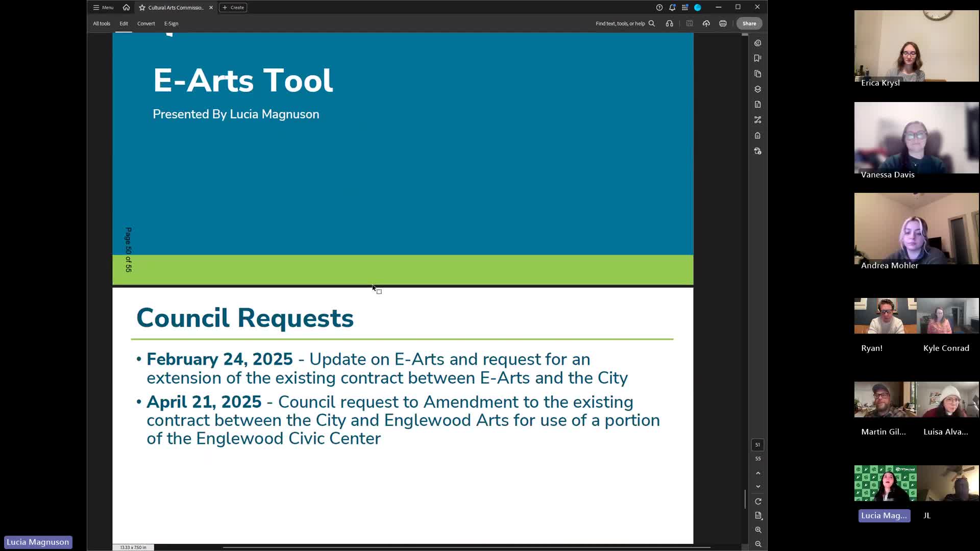Open the bookmarks panel icon
Screen dimensions: 980x551
[757, 58]
